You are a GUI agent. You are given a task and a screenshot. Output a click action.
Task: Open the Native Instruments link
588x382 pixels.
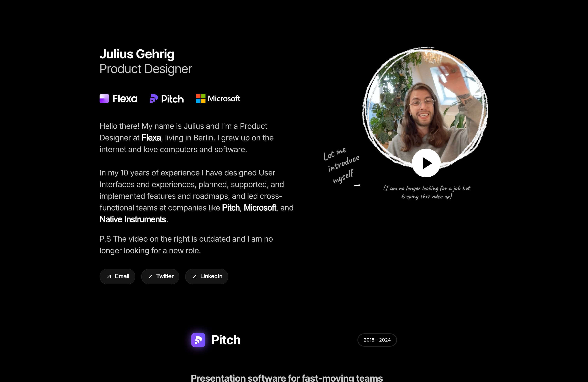coord(133,219)
